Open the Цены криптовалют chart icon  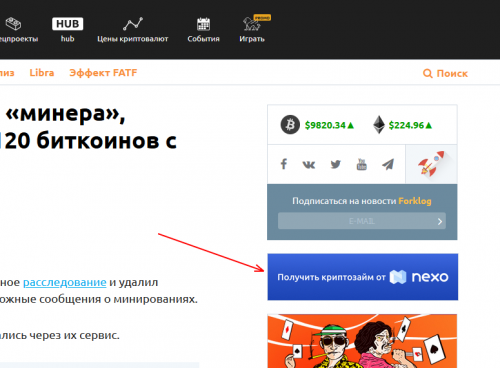coord(133,24)
